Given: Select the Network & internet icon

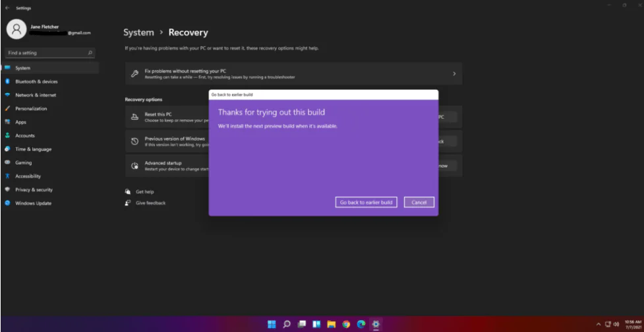Looking at the screenshot, I should pyautogui.click(x=7, y=95).
